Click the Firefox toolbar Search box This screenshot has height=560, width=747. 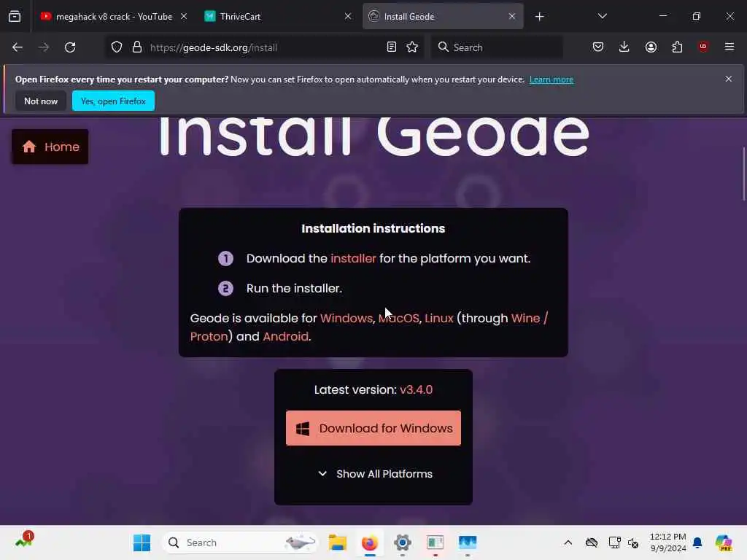point(497,47)
